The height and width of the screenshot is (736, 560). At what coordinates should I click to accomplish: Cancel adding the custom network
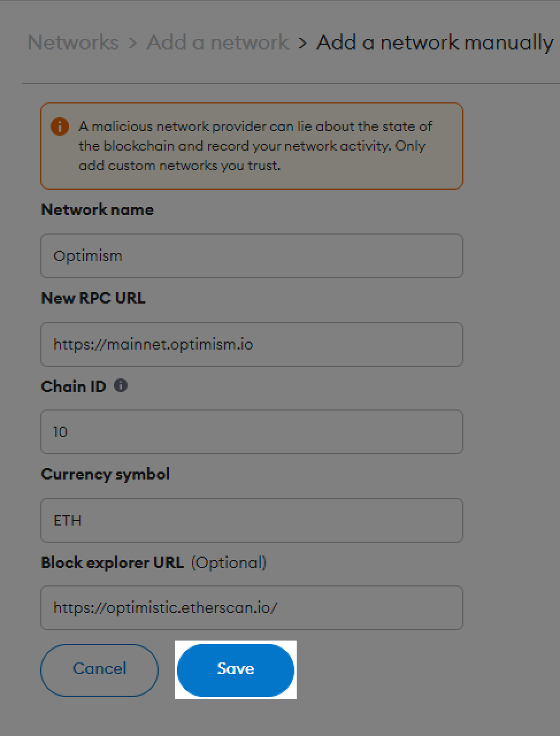tap(99, 669)
